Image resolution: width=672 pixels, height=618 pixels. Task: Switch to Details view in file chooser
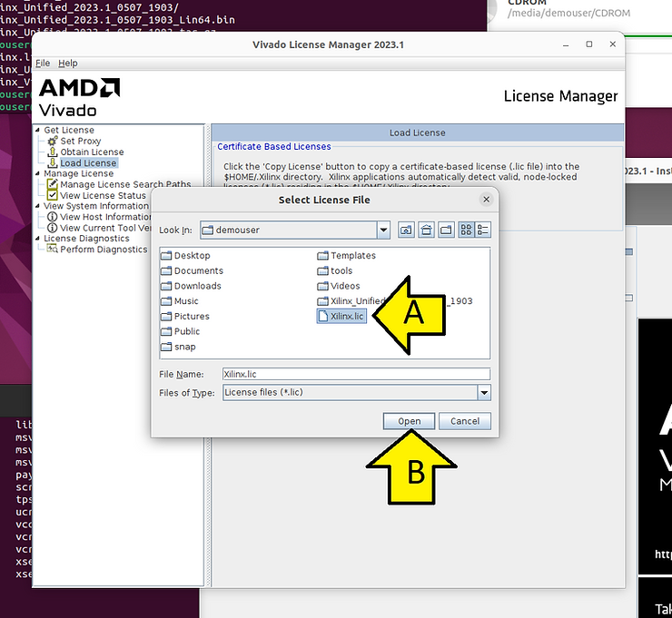483,231
